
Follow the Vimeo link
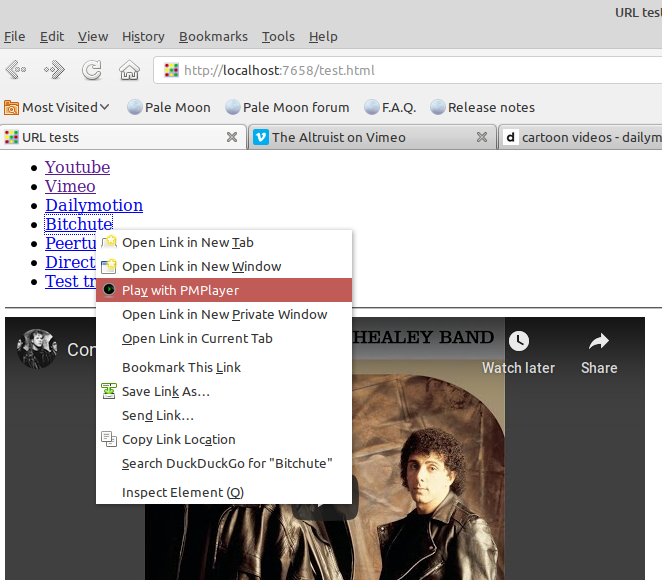tap(71, 186)
